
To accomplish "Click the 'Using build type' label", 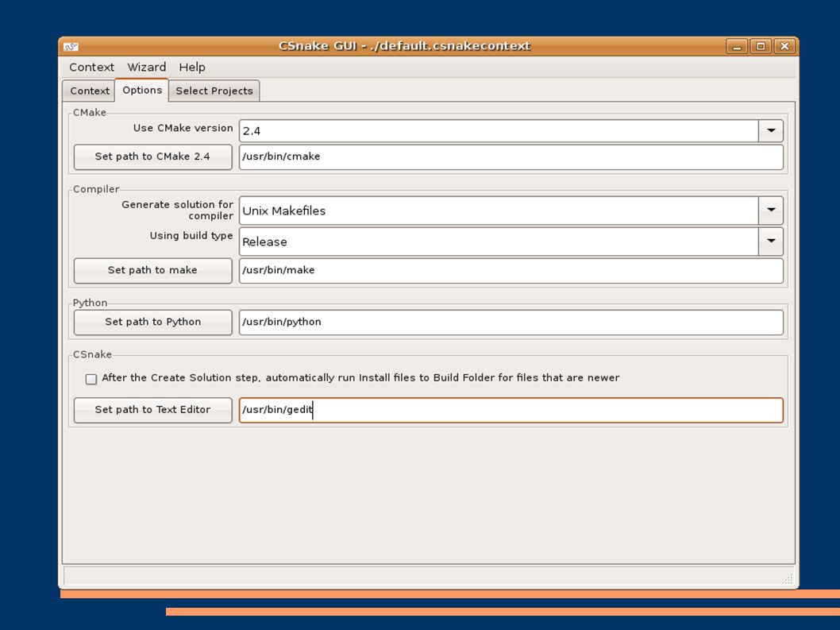I will [191, 235].
